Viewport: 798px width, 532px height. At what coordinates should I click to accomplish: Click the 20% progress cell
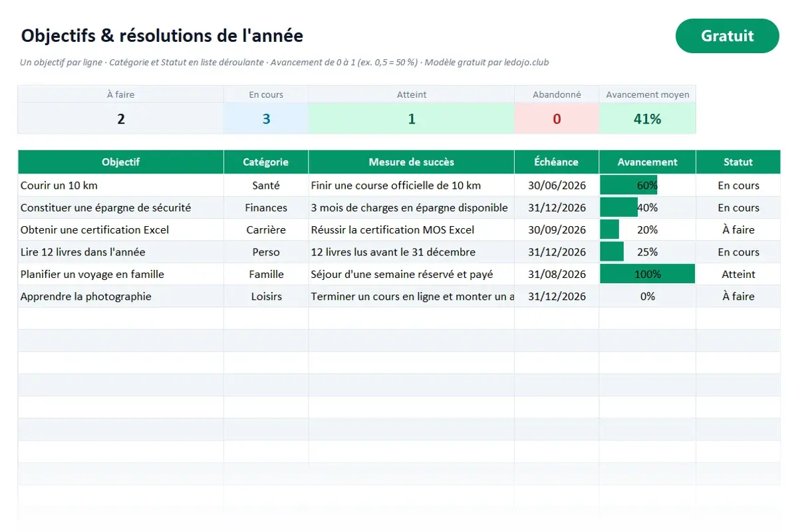(x=647, y=229)
